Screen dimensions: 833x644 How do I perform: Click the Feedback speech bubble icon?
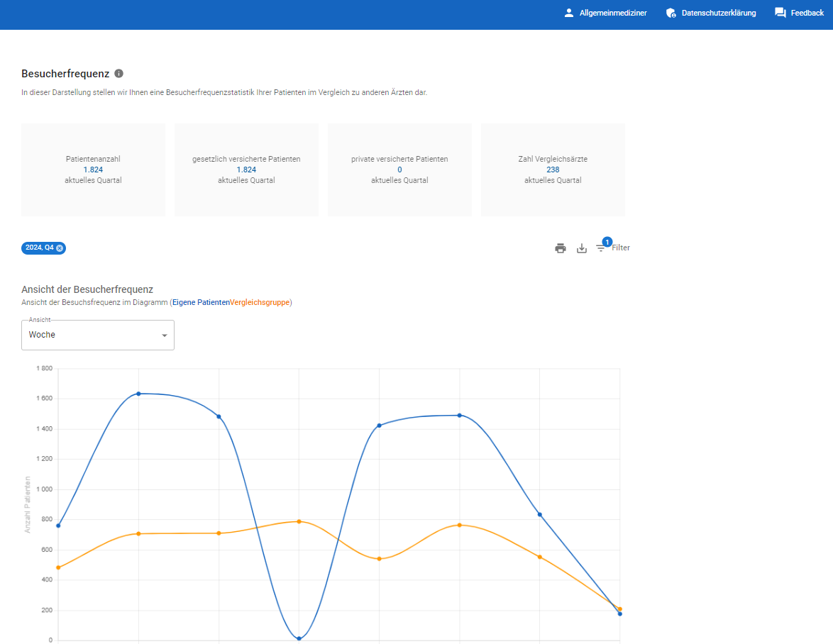pos(780,13)
